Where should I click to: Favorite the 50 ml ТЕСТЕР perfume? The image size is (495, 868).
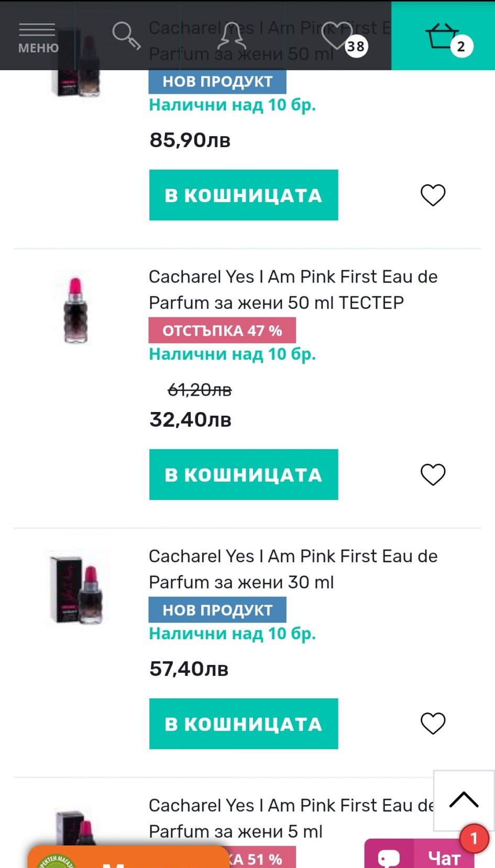point(433,475)
